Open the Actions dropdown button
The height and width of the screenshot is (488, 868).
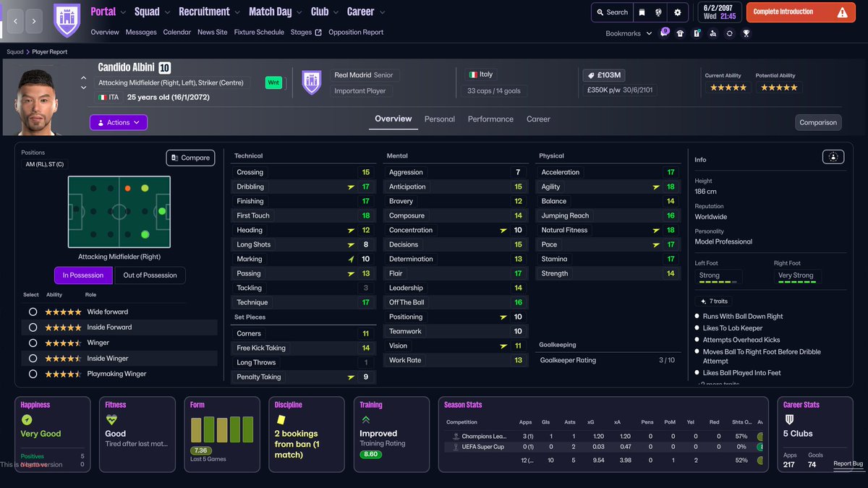[x=119, y=123]
